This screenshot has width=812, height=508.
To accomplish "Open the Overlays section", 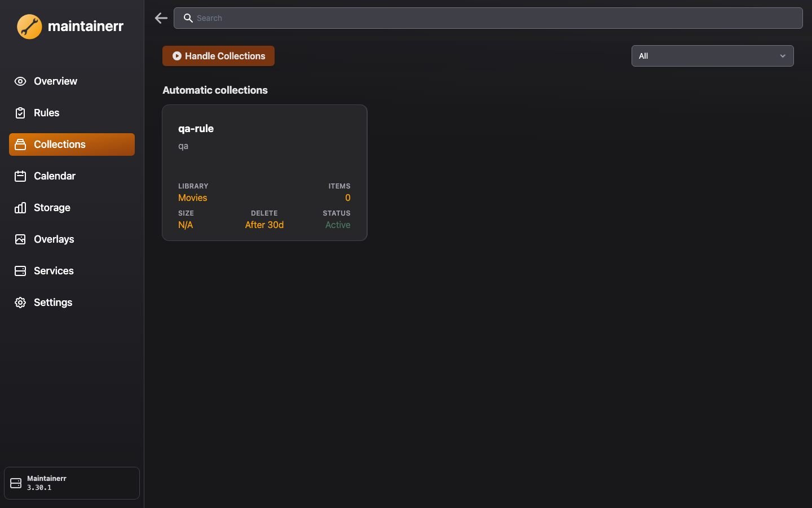I will pos(72,239).
